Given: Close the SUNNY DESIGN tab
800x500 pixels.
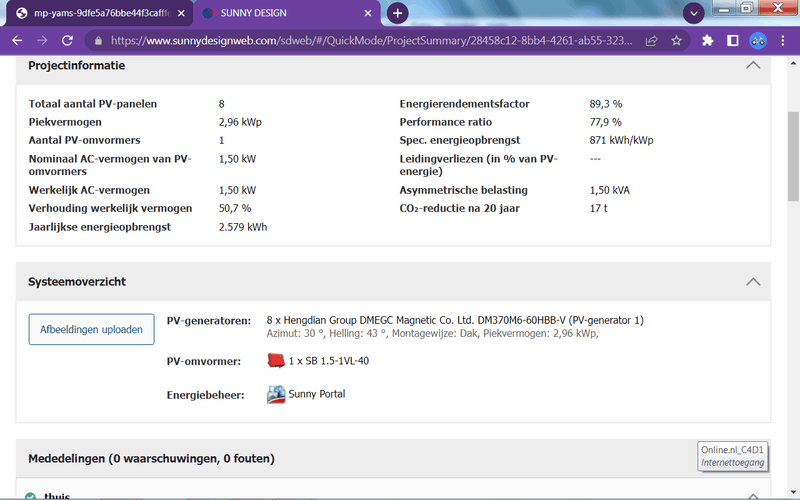Looking at the screenshot, I should tap(368, 13).
